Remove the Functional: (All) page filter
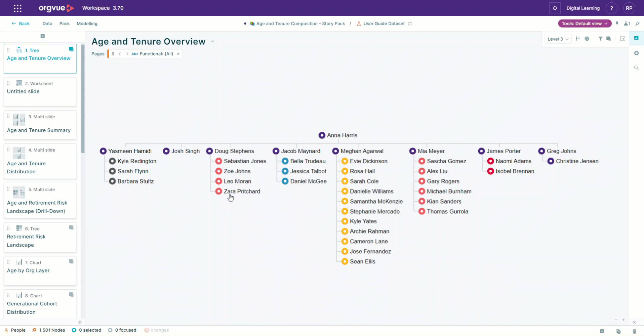The height and width of the screenshot is (336, 644). click(x=178, y=54)
